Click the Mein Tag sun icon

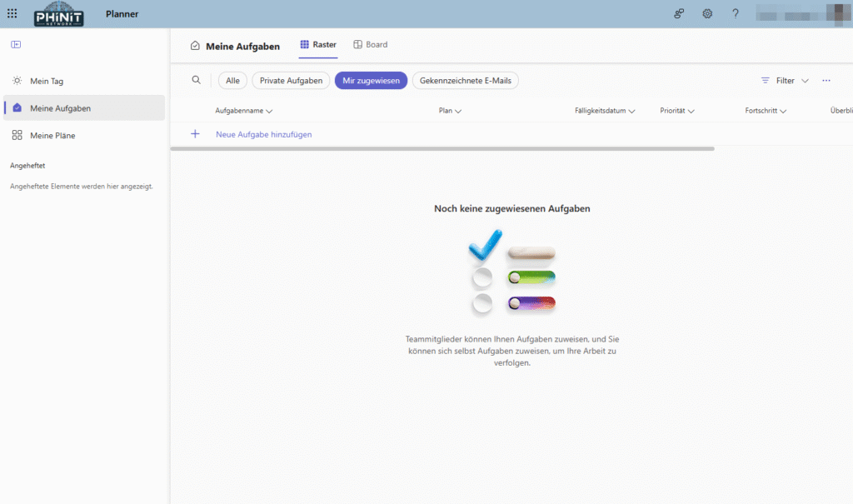click(x=16, y=80)
